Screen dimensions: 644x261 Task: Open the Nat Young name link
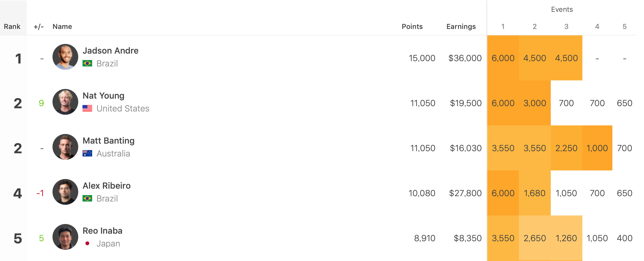(x=103, y=96)
